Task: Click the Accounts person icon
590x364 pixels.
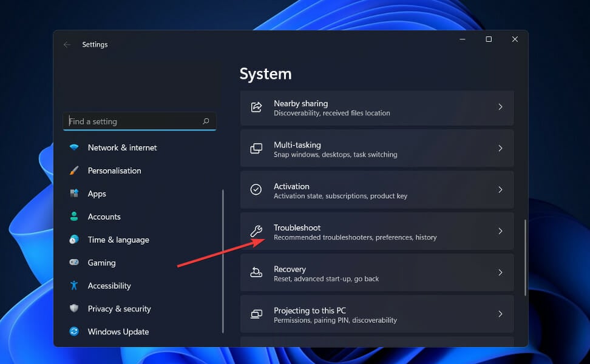Action: click(x=74, y=217)
